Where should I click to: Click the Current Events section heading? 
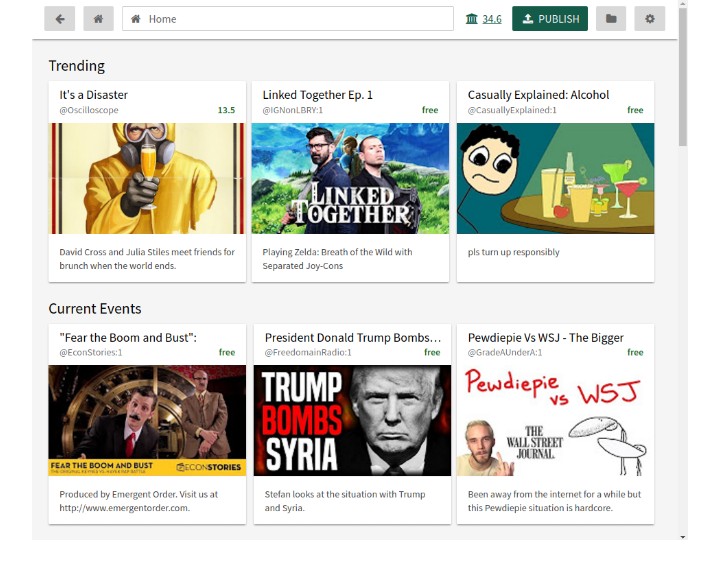(x=95, y=309)
